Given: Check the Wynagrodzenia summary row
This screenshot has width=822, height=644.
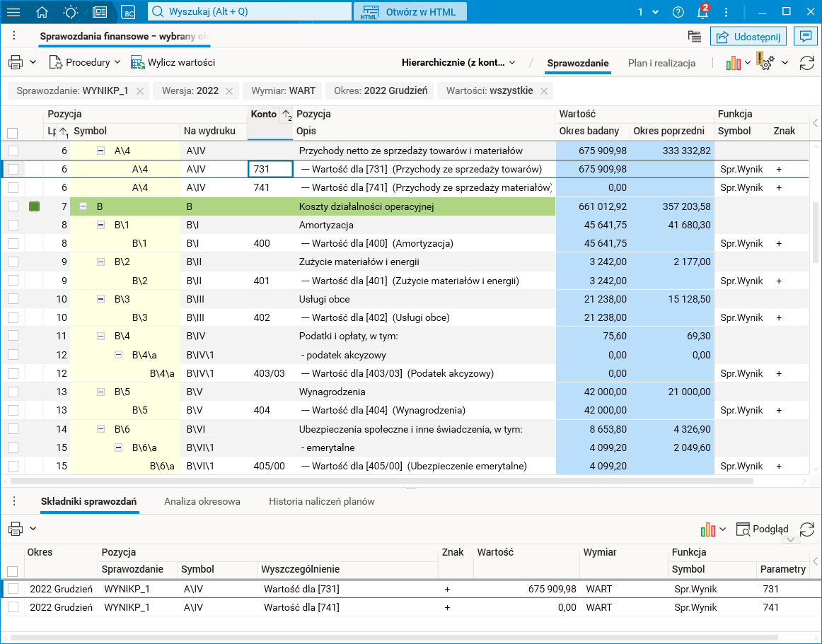Looking at the screenshot, I should [x=13, y=392].
